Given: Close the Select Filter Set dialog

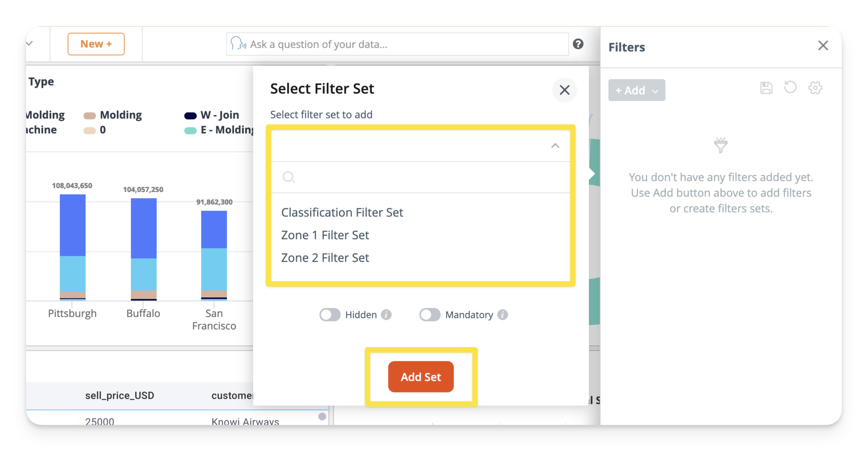Looking at the screenshot, I should click(x=564, y=90).
